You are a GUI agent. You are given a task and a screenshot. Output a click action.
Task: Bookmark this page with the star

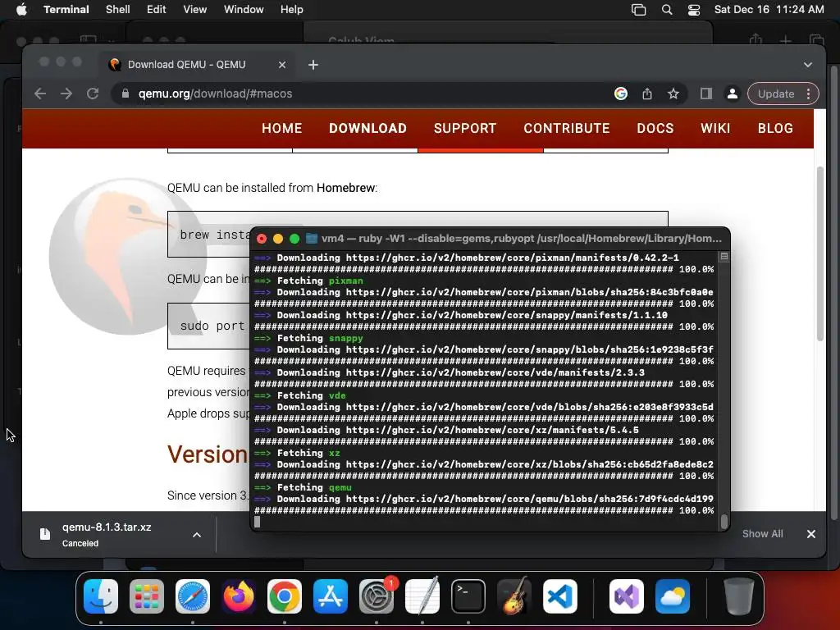(x=673, y=94)
